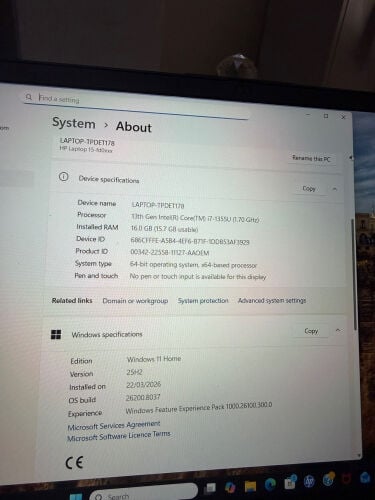Click the Installed RAM value 16.0 GB

click(x=164, y=229)
